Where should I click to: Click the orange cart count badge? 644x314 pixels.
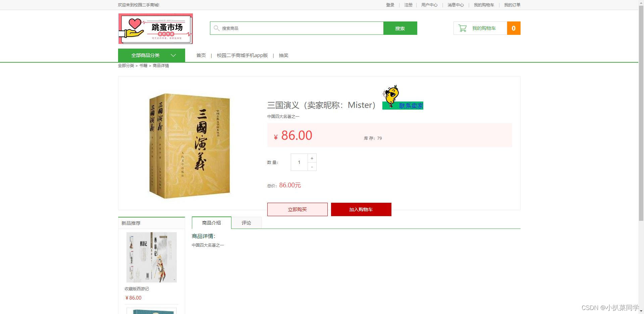pos(514,28)
